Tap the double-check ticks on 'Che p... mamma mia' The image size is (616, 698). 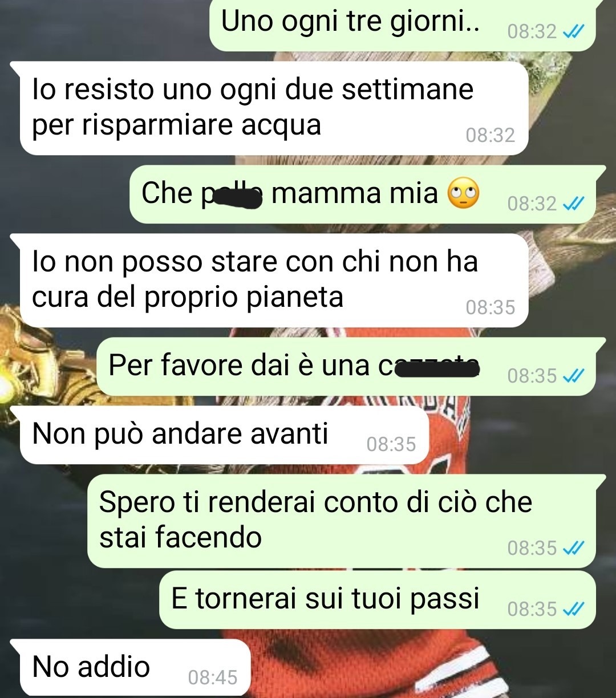pos(573,204)
